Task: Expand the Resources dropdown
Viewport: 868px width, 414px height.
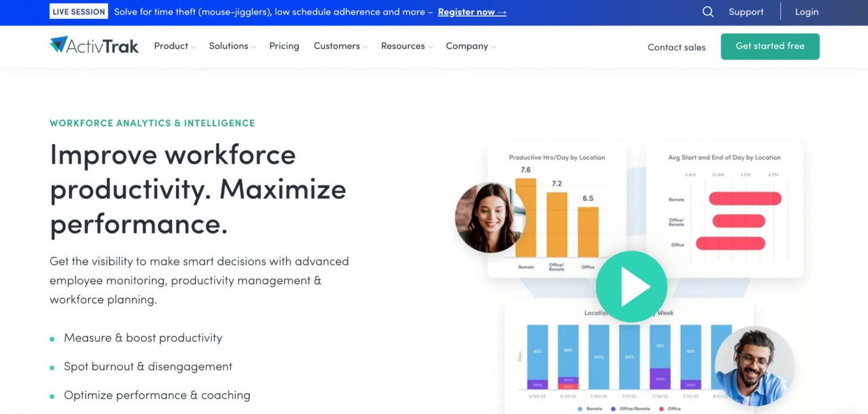Action: click(430, 46)
